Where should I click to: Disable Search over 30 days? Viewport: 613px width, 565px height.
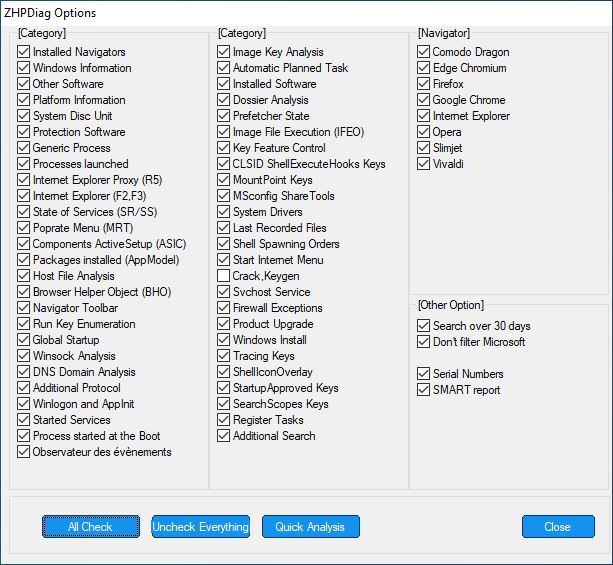[423, 326]
